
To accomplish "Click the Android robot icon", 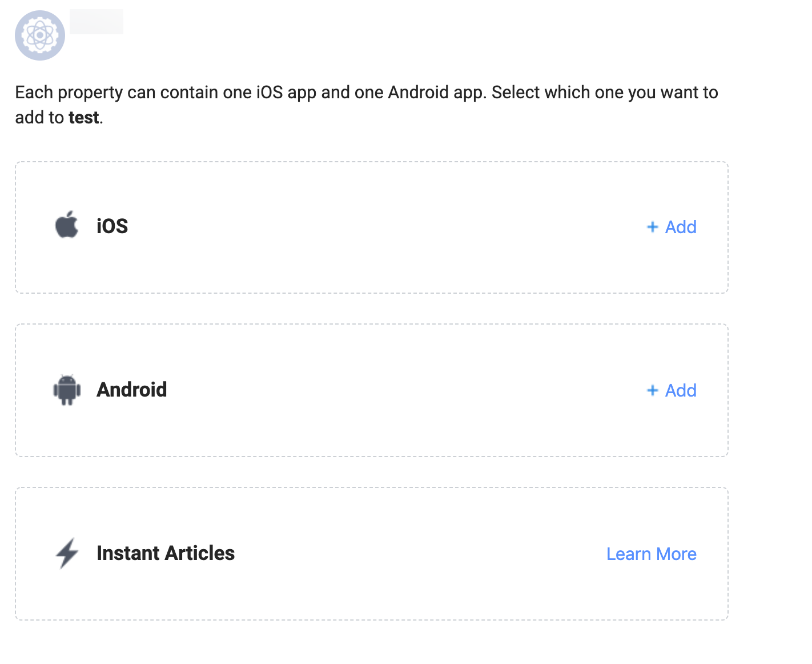I will tap(67, 390).
